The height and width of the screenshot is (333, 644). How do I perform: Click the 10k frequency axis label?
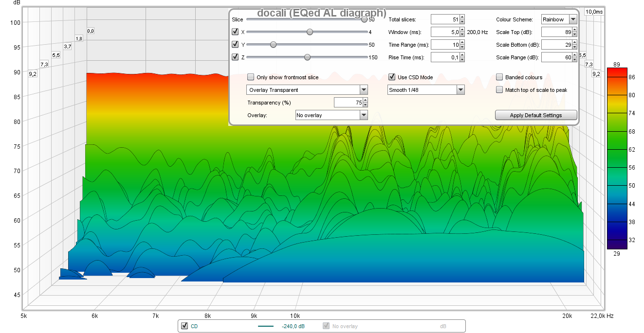[x=294, y=316]
